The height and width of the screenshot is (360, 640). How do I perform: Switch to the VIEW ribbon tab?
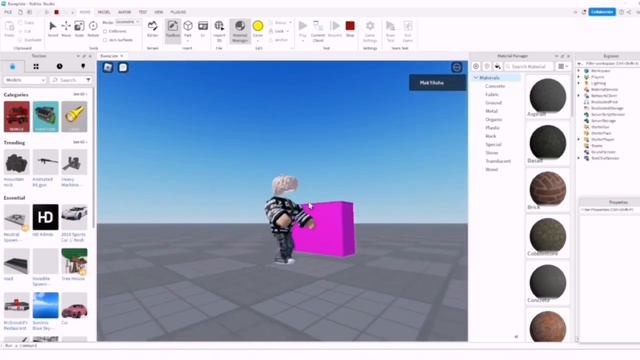(x=159, y=12)
